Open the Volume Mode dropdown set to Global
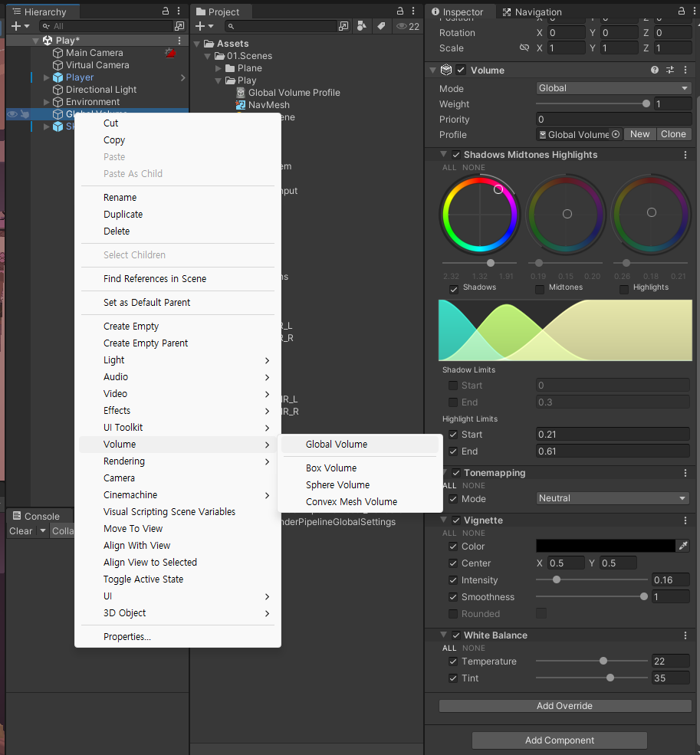This screenshot has height=755, width=700. 613,88
